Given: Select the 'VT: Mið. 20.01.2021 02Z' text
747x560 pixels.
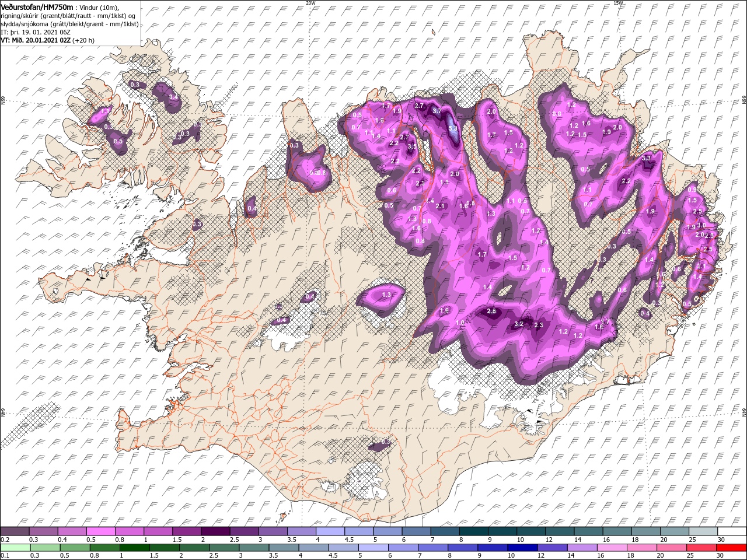Looking at the screenshot, I should (x=36, y=40).
